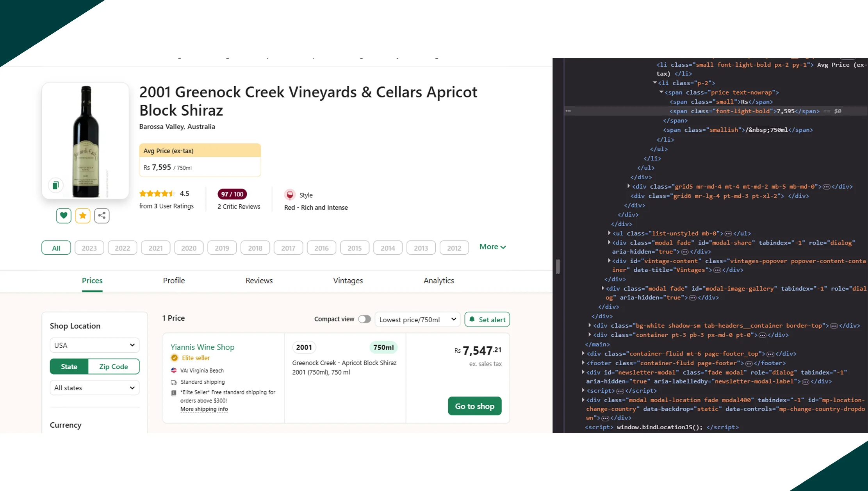Select the State location option
The height and width of the screenshot is (491, 868).
pos(69,366)
